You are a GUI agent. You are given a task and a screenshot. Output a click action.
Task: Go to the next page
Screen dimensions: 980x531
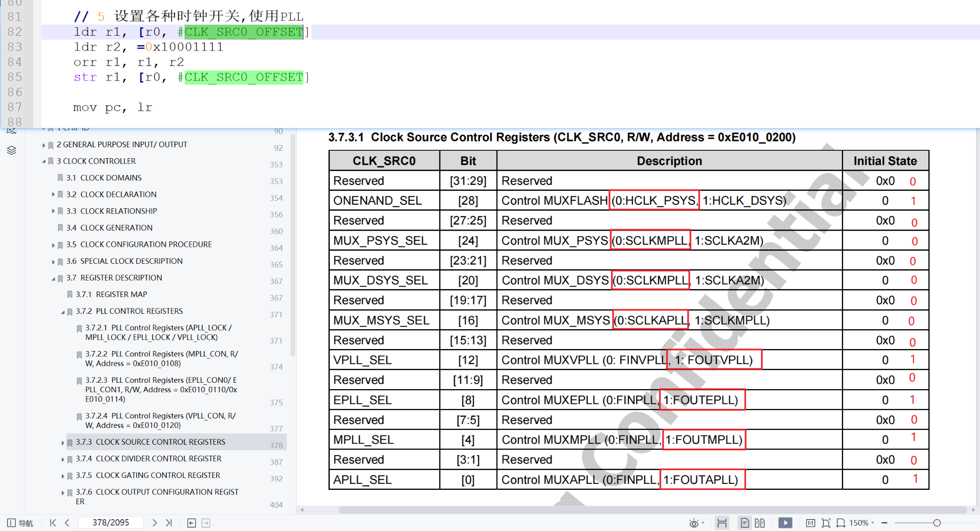coord(155,523)
